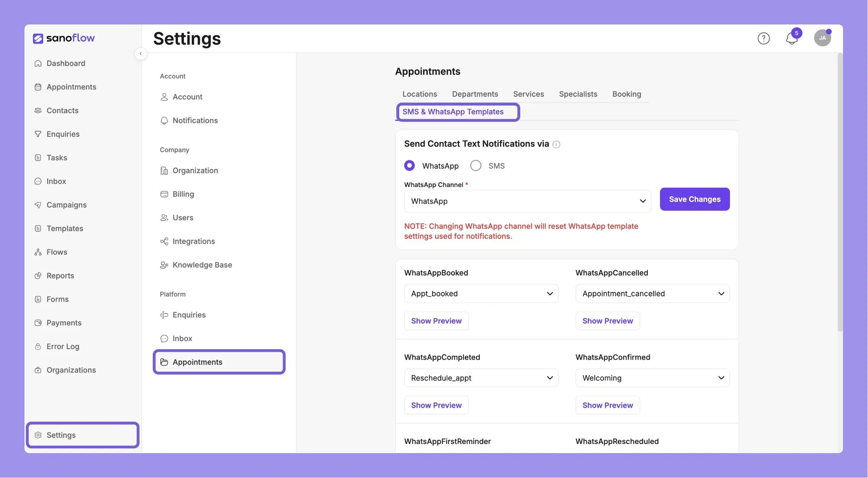Open the JA user avatar menu
Image resolution: width=868 pixels, height=478 pixels.
pyautogui.click(x=822, y=38)
